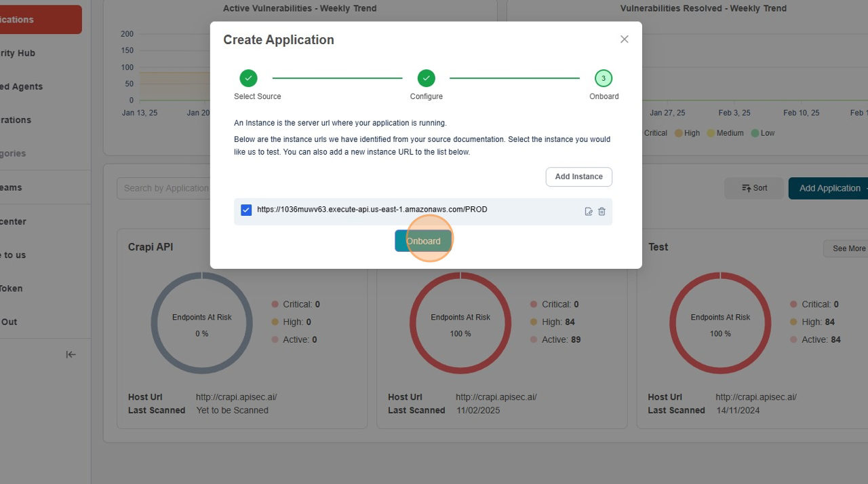This screenshot has width=868, height=484.
Task: Click the Search by Application input field
Action: pyautogui.click(x=164, y=188)
